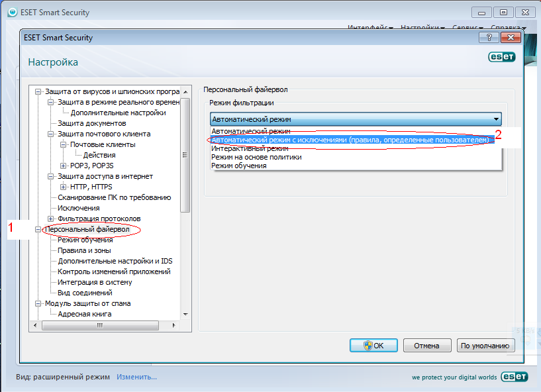The width and height of the screenshot is (541, 392).
Task: Select 'Контроль изменений приложений' item
Action: click(x=114, y=271)
